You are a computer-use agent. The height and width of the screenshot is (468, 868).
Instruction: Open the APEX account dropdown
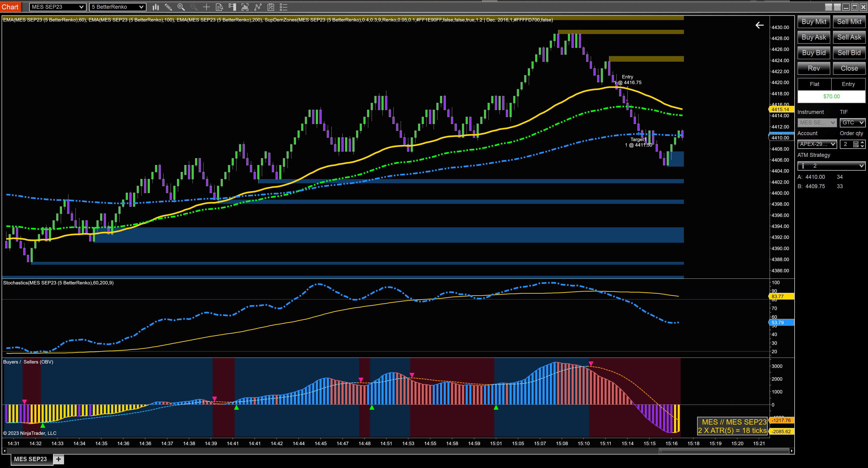click(x=817, y=144)
